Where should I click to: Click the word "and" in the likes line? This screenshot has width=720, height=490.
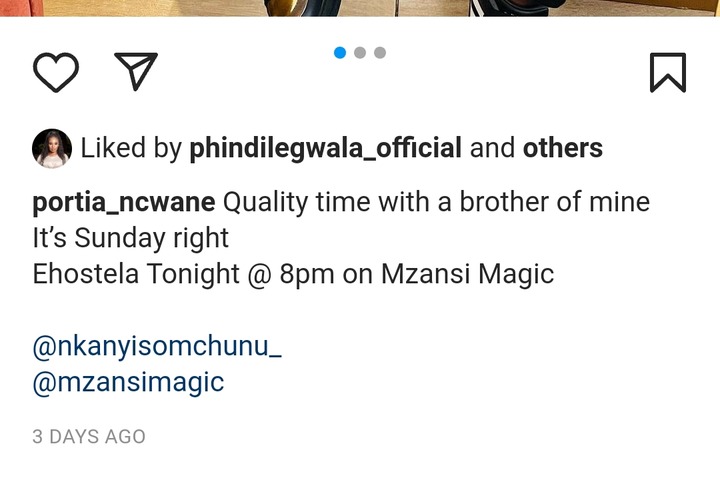492,148
